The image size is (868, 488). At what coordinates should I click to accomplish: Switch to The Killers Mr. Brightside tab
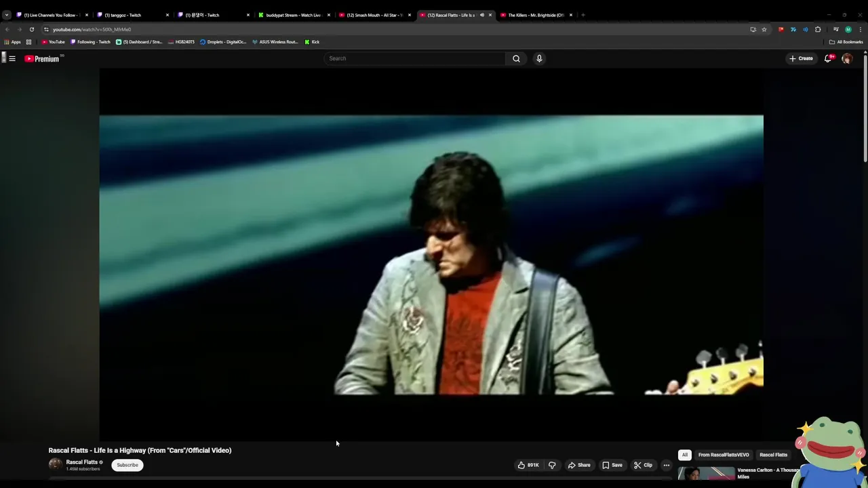[x=536, y=15]
